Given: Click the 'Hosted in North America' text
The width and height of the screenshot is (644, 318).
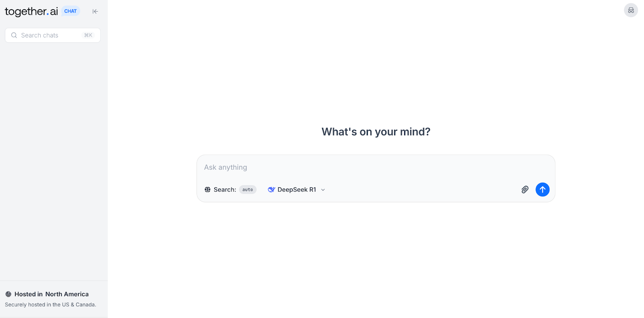Looking at the screenshot, I should click(52, 294).
